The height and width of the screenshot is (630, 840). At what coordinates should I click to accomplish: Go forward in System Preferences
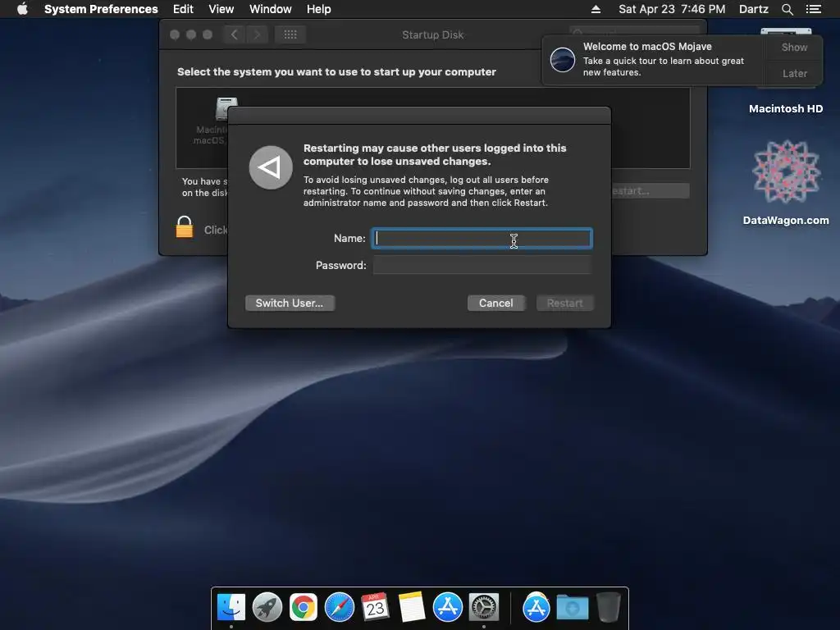pos(257,34)
